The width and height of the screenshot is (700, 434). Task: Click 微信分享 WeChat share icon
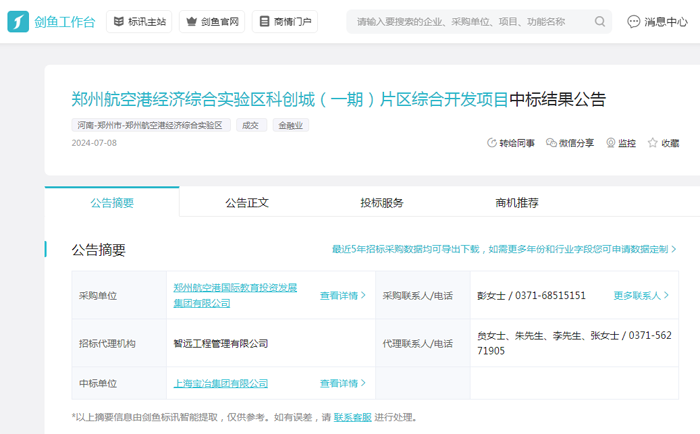(x=551, y=143)
